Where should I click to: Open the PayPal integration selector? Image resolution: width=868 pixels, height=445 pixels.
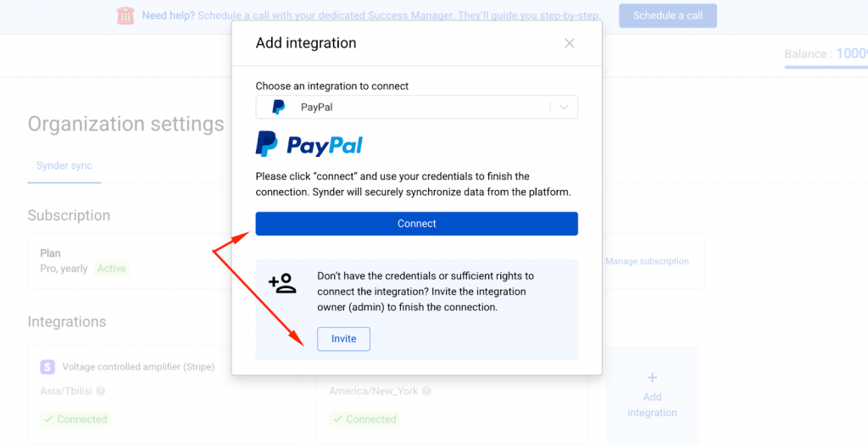pos(416,108)
